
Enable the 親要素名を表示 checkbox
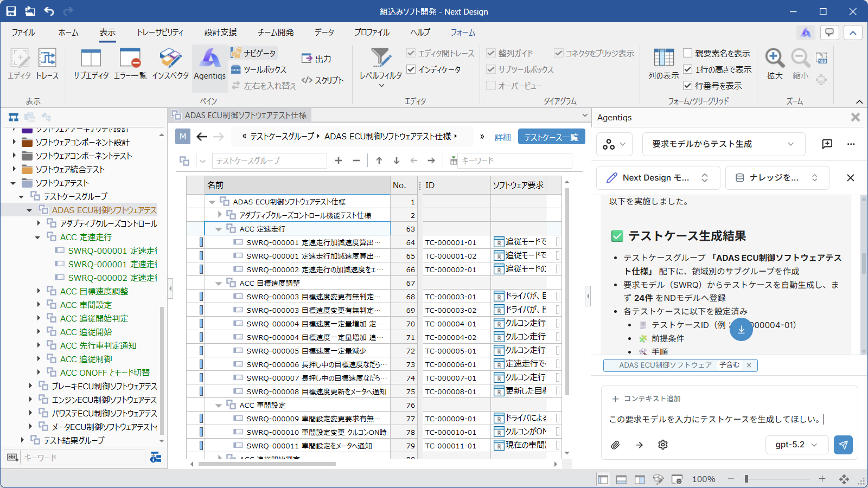pos(688,53)
